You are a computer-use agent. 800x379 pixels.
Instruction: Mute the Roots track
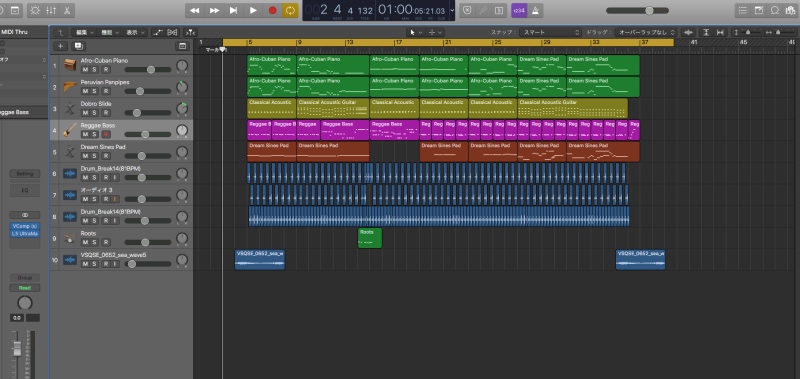pyautogui.click(x=85, y=242)
